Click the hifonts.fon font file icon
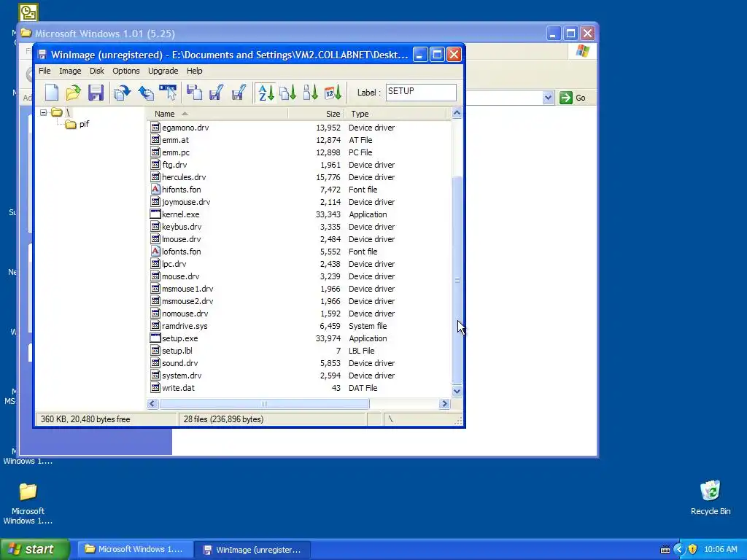This screenshot has width=747, height=560. coord(155,189)
